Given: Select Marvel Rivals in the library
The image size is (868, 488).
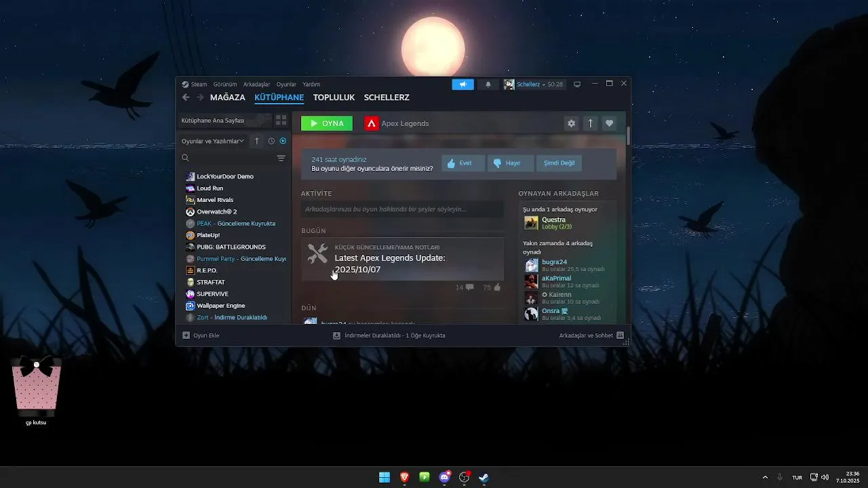Looking at the screenshot, I should [215, 200].
